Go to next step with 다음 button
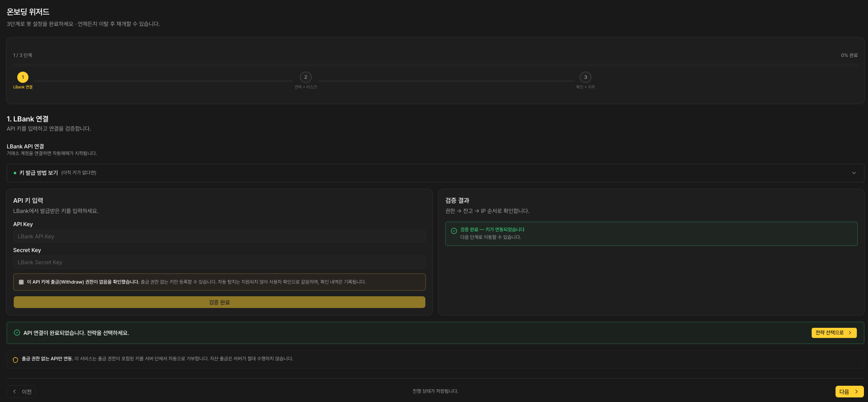The height and width of the screenshot is (402, 868). pyautogui.click(x=849, y=392)
